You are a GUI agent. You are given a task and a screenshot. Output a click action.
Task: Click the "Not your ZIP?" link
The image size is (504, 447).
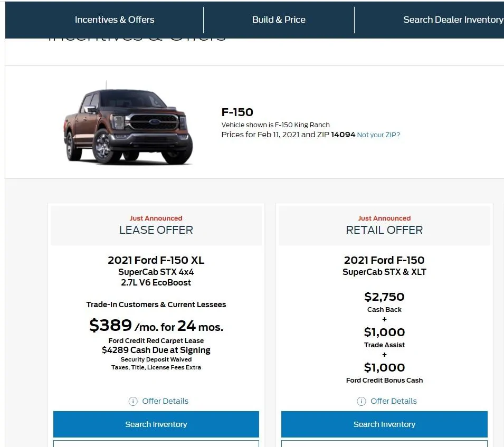coord(378,135)
